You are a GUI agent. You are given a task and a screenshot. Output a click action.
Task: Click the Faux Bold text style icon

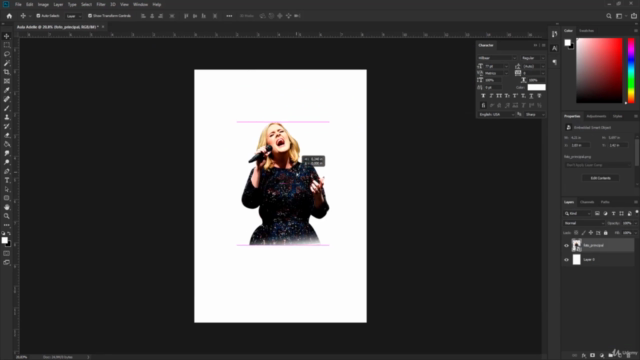point(483,96)
